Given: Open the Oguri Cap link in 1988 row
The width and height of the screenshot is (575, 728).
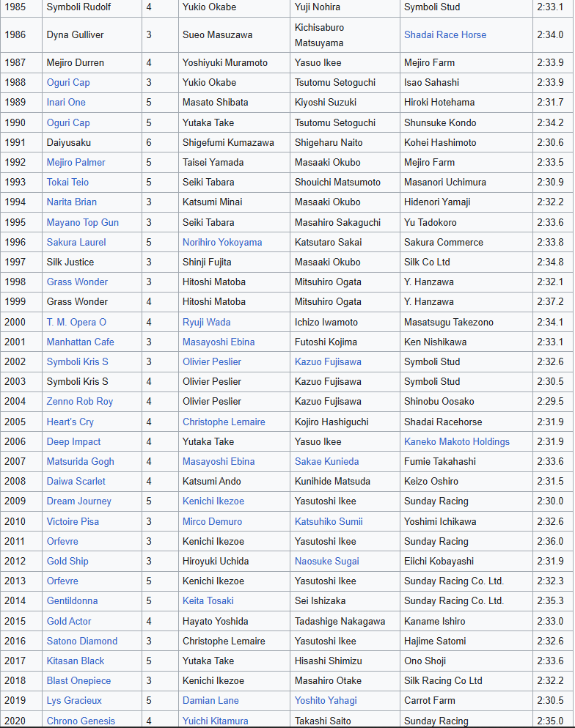Looking at the screenshot, I should coord(68,83).
